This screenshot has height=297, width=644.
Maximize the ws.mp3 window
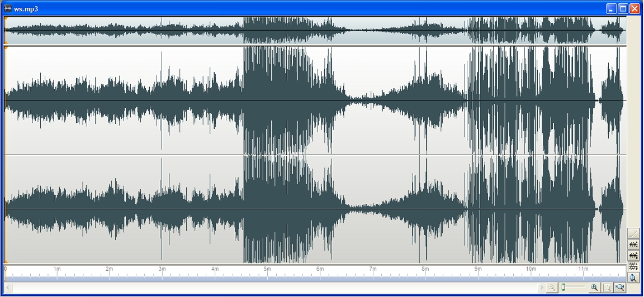pos(623,8)
